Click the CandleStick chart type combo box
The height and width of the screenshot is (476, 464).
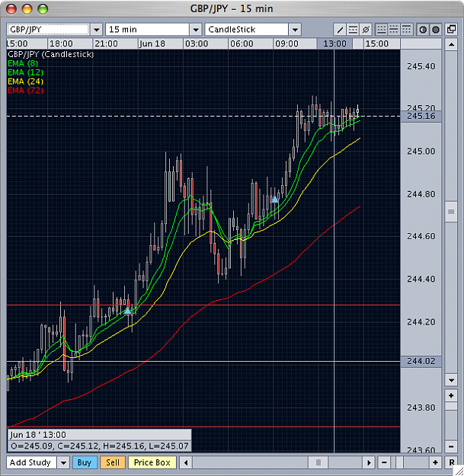pyautogui.click(x=247, y=30)
